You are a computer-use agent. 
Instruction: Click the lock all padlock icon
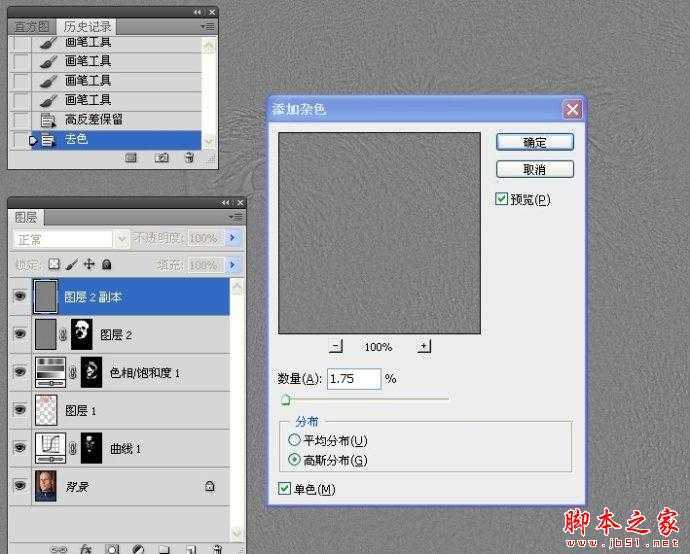click(106, 264)
